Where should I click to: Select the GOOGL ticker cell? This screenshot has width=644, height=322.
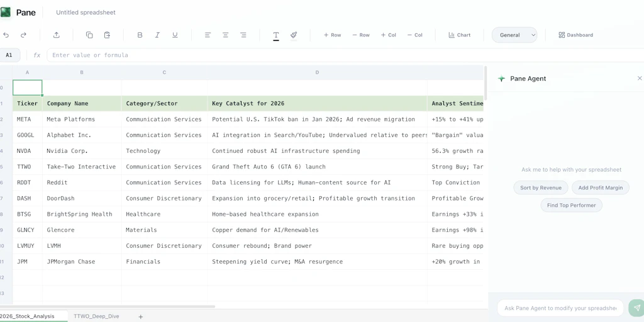28,135
